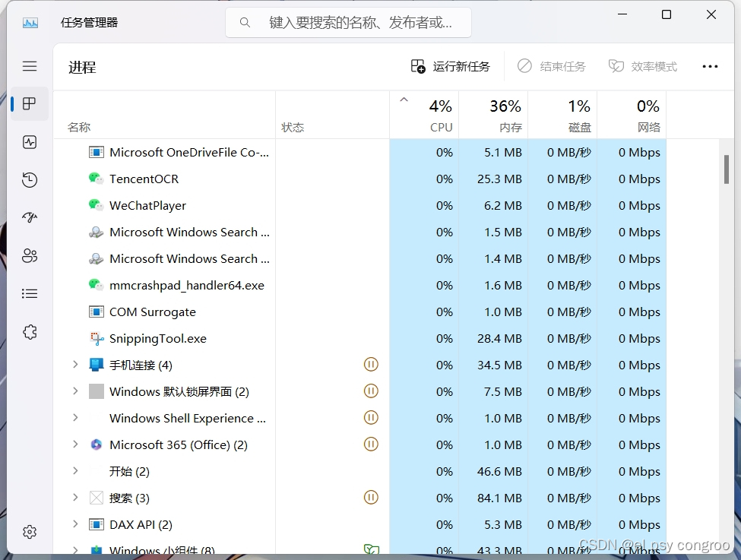Select the Processes page sidebar icon
Image resolution: width=741 pixels, height=560 pixels.
[30, 103]
